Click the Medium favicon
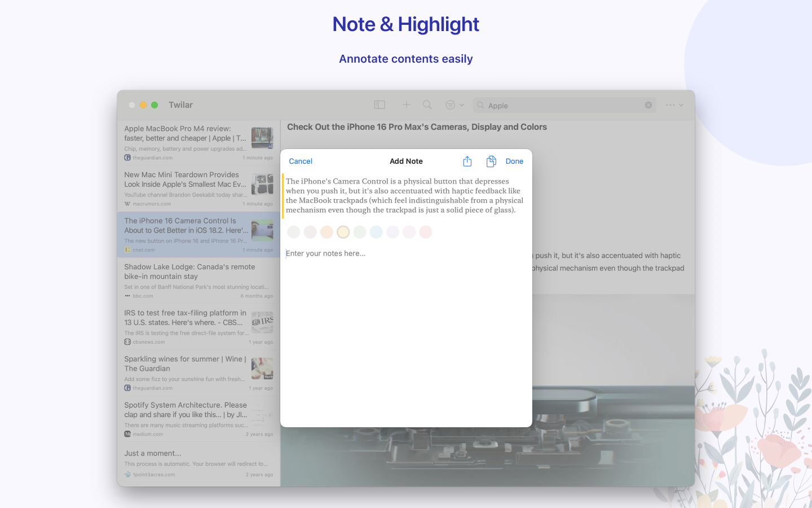 click(x=127, y=434)
